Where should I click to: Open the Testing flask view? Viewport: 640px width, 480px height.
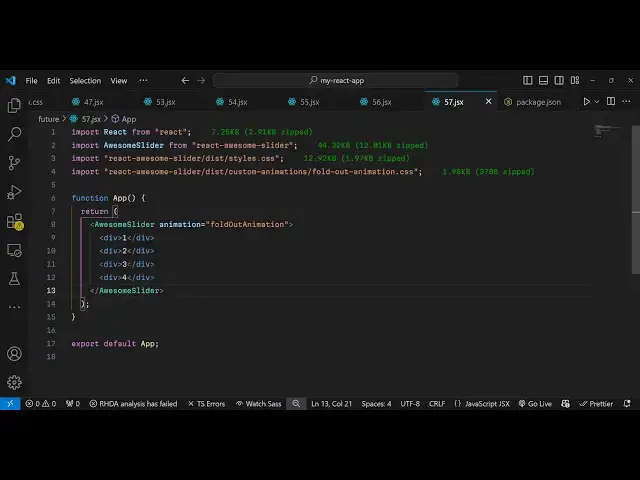tap(14, 279)
